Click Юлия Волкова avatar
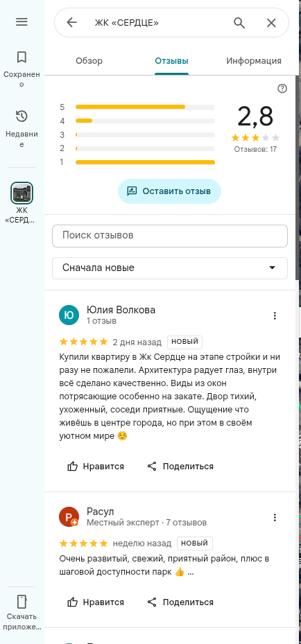Viewport: 301px width, 644px height. click(69, 315)
